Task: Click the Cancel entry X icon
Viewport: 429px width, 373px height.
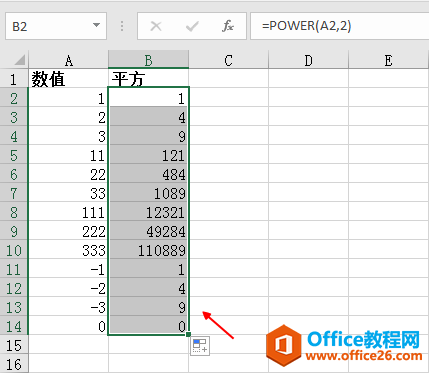Action: [156, 26]
